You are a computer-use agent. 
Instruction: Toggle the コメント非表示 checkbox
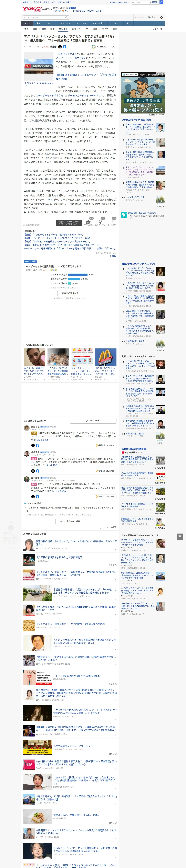point(102,527)
